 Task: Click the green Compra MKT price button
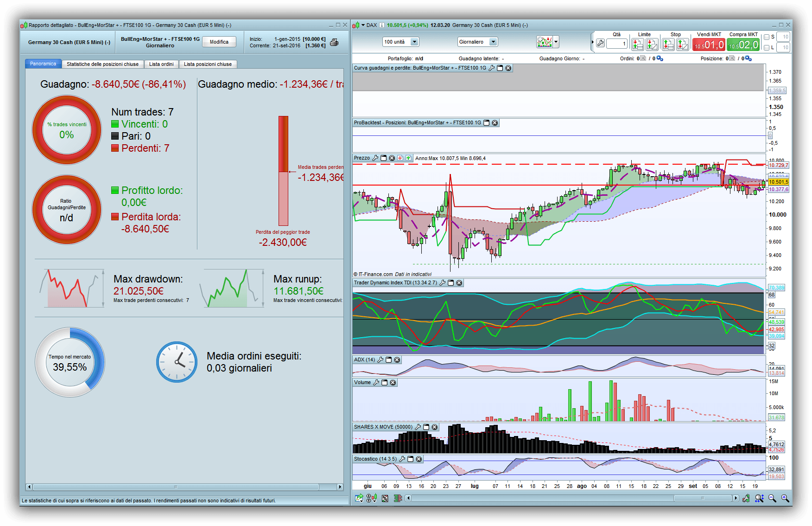(743, 45)
